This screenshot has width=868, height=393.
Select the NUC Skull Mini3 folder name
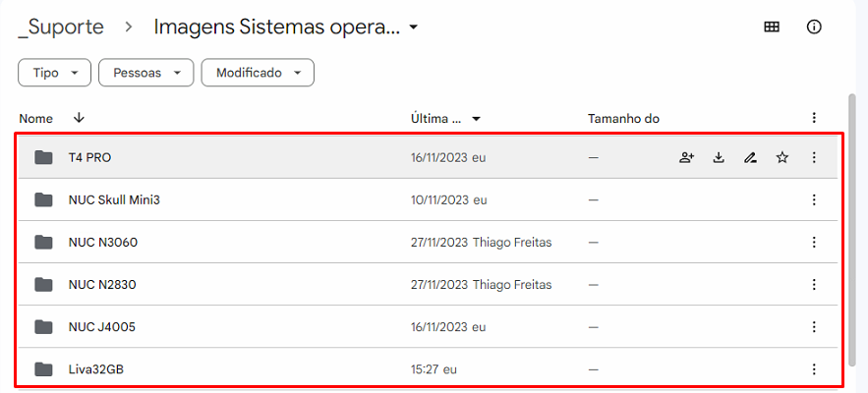114,199
